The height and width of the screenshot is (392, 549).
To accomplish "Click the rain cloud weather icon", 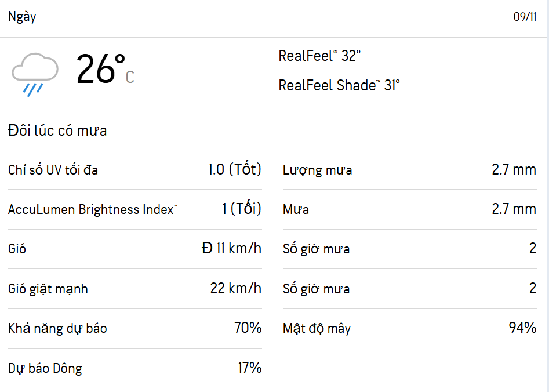I will tap(35, 74).
